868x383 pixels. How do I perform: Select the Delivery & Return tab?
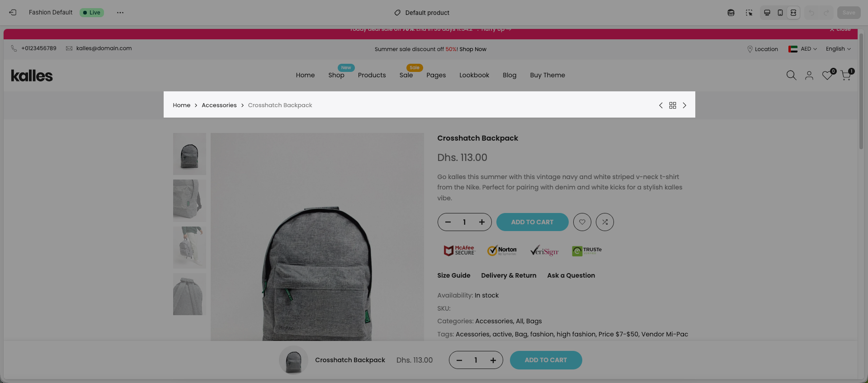tap(509, 275)
